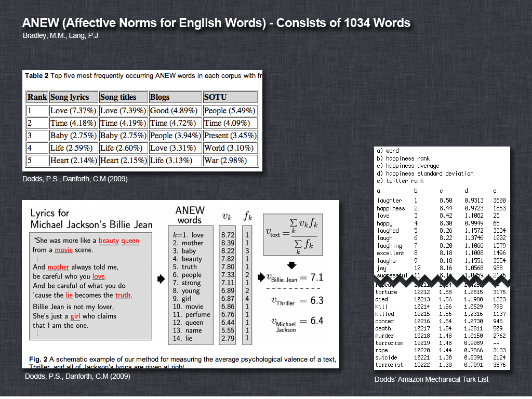The width and height of the screenshot is (532, 399).
Task: Select the underlined word 'mother' in lyrics
Action: tap(58, 267)
